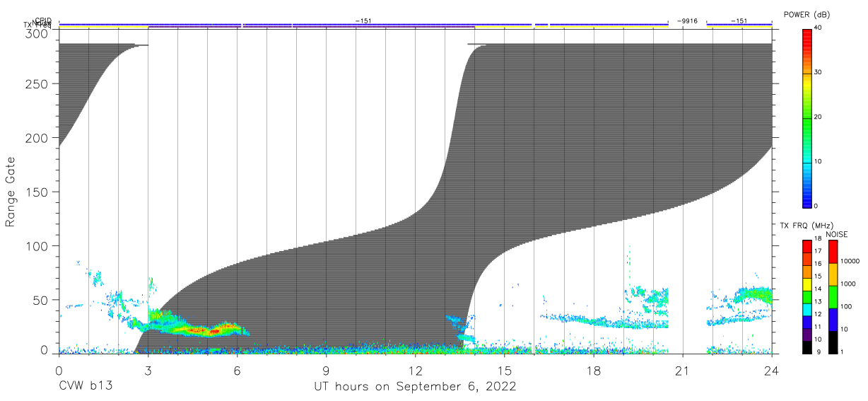Screen dimensions: 868x401
Task: Click the NOISE legend title
Action: (x=836, y=234)
